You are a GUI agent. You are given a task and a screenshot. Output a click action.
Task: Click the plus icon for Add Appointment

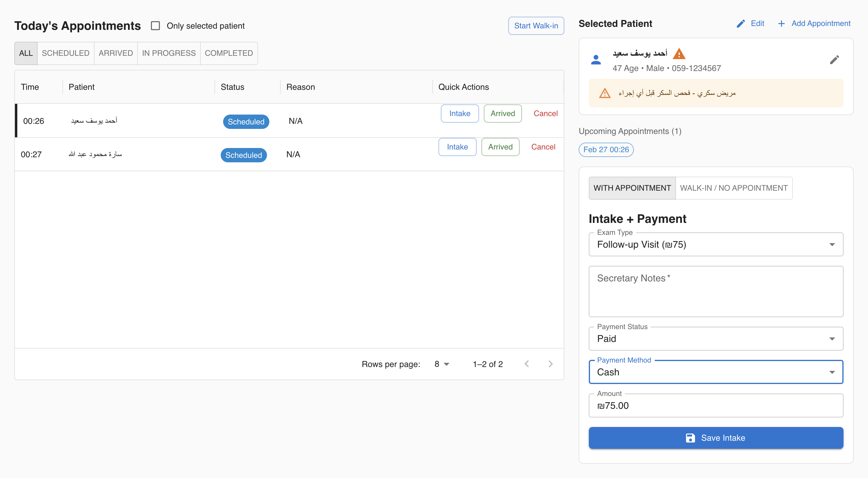781,23
